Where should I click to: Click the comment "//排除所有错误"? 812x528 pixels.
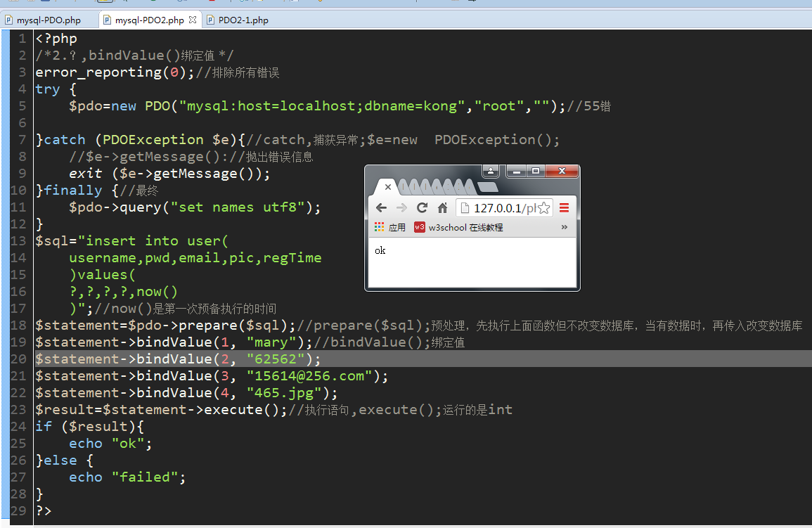[x=238, y=72]
